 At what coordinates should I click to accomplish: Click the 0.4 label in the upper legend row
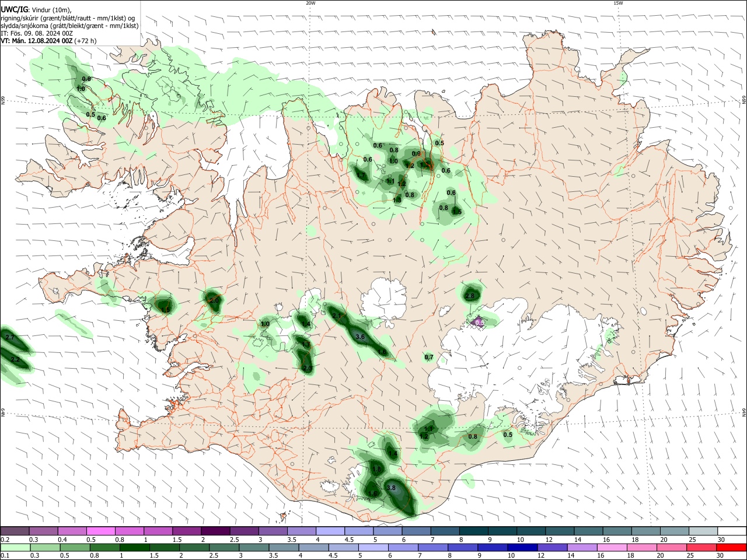click(x=62, y=540)
